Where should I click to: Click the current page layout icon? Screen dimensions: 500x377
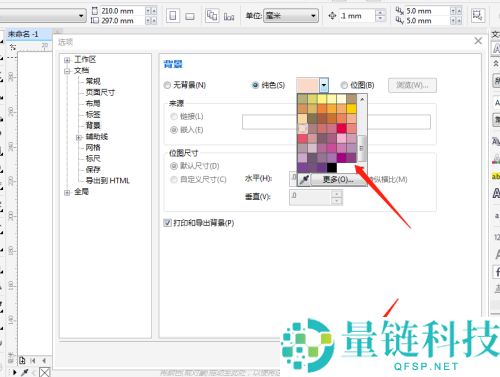[x=229, y=16]
